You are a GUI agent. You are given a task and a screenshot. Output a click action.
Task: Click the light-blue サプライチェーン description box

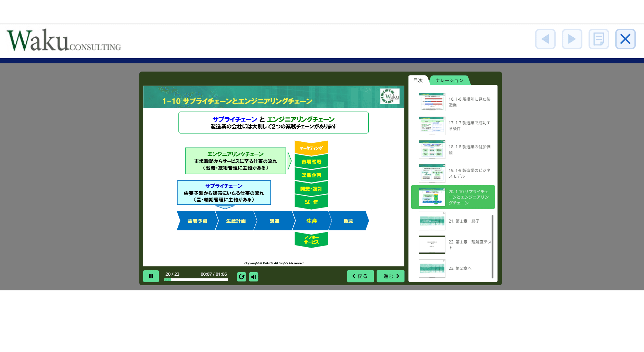click(x=224, y=192)
